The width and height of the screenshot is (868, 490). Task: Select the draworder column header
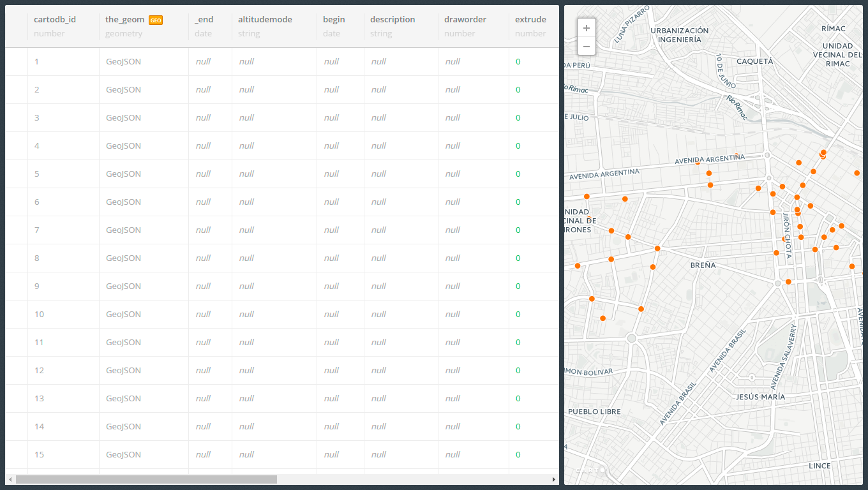pyautogui.click(x=465, y=19)
